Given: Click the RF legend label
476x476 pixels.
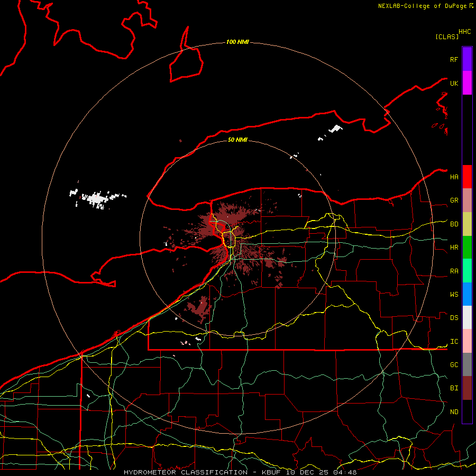Looking at the screenshot, I should pyautogui.click(x=454, y=59).
